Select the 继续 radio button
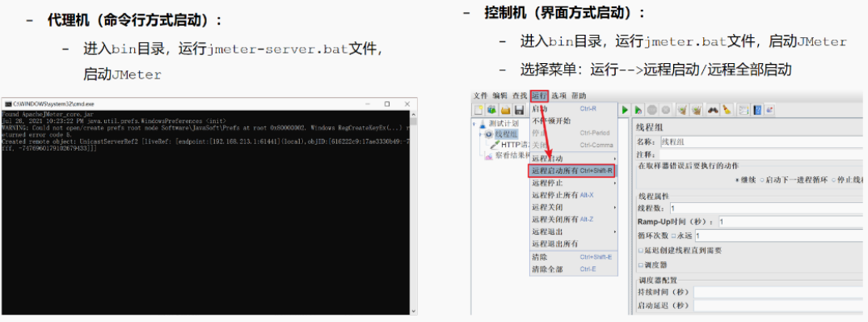 pyautogui.click(x=737, y=180)
